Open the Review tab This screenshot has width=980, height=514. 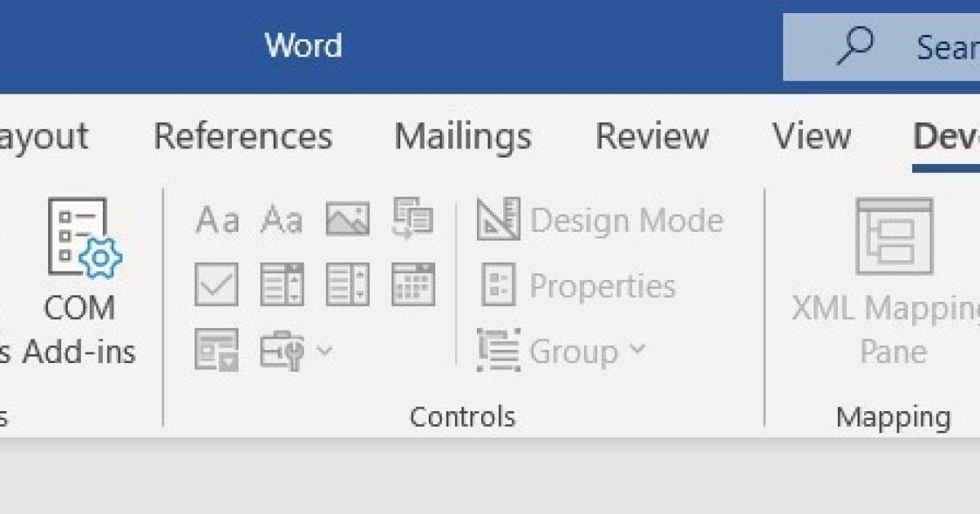652,136
